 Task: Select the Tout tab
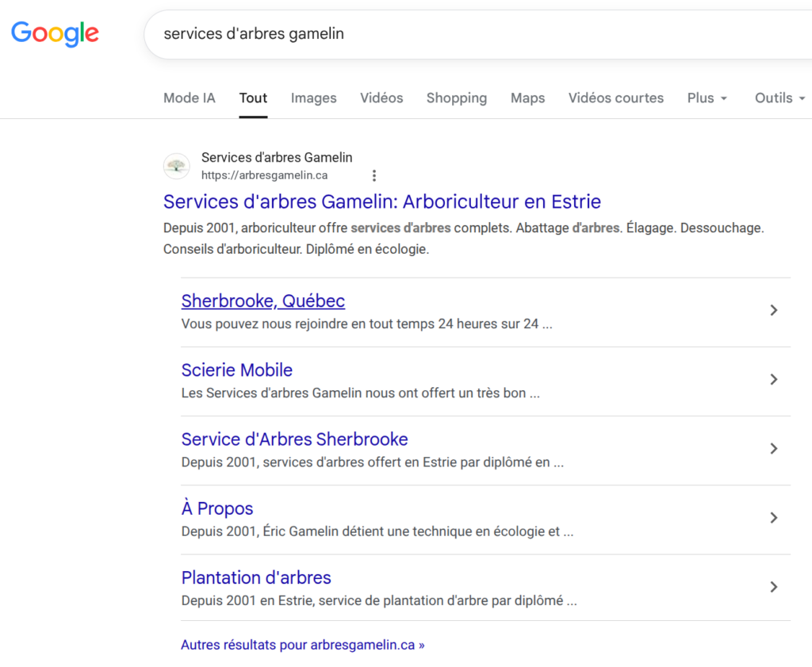pyautogui.click(x=253, y=98)
